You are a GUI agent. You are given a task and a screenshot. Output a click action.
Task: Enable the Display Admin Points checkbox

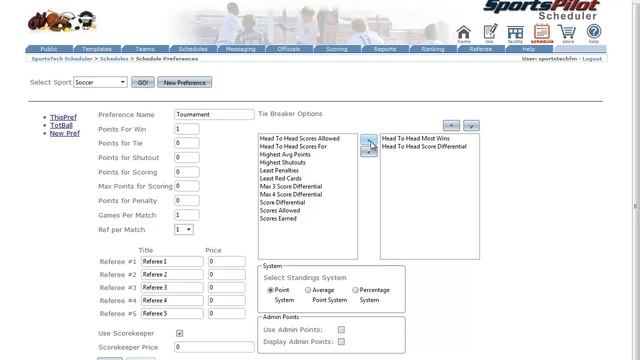(341, 342)
